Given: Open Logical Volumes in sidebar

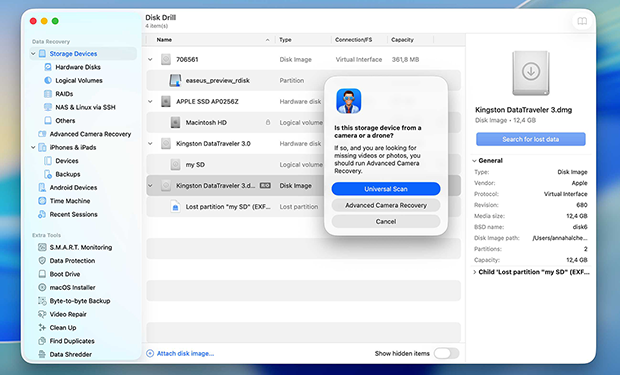Looking at the screenshot, I should (79, 80).
